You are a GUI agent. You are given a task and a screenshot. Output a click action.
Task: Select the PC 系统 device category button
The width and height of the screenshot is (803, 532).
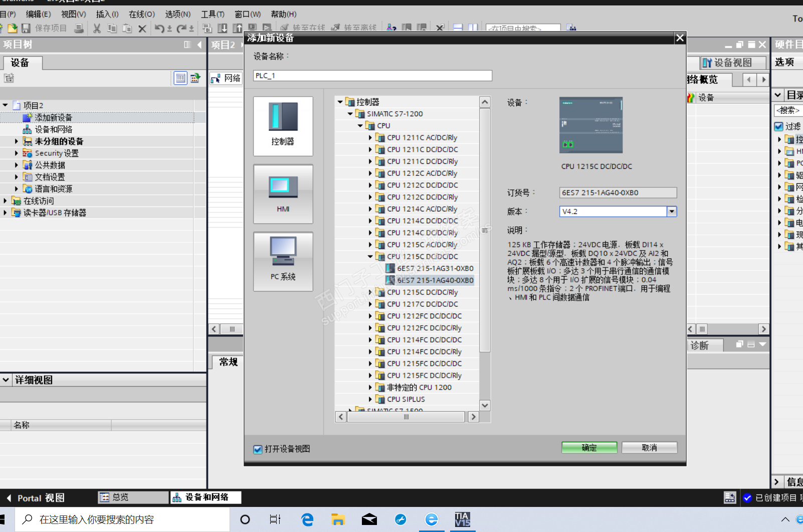(283, 261)
